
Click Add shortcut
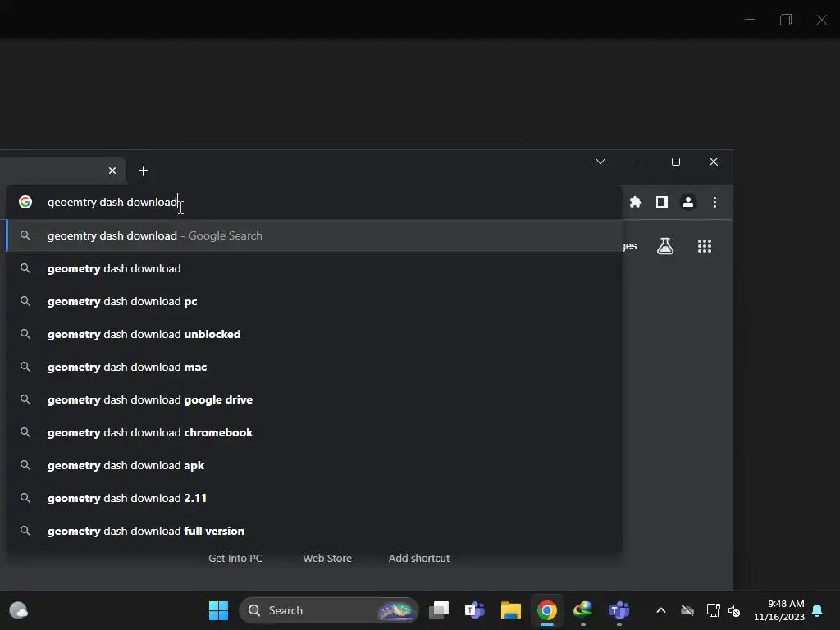pos(419,558)
